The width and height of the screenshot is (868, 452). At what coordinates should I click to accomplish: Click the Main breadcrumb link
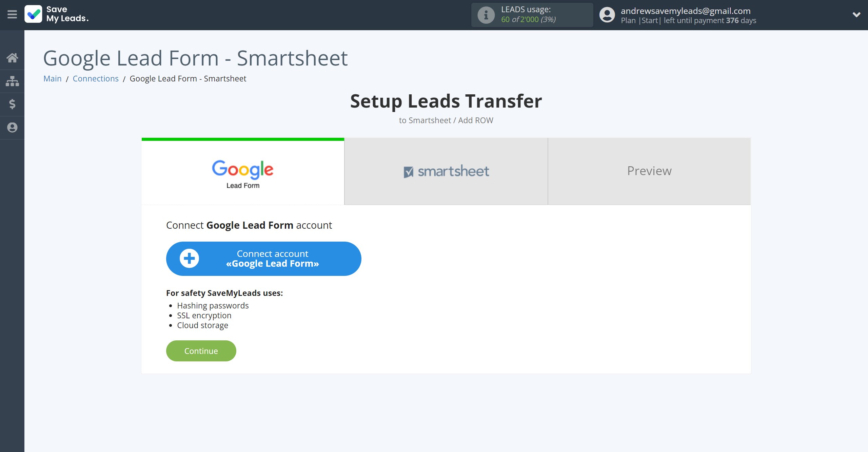[x=53, y=78]
